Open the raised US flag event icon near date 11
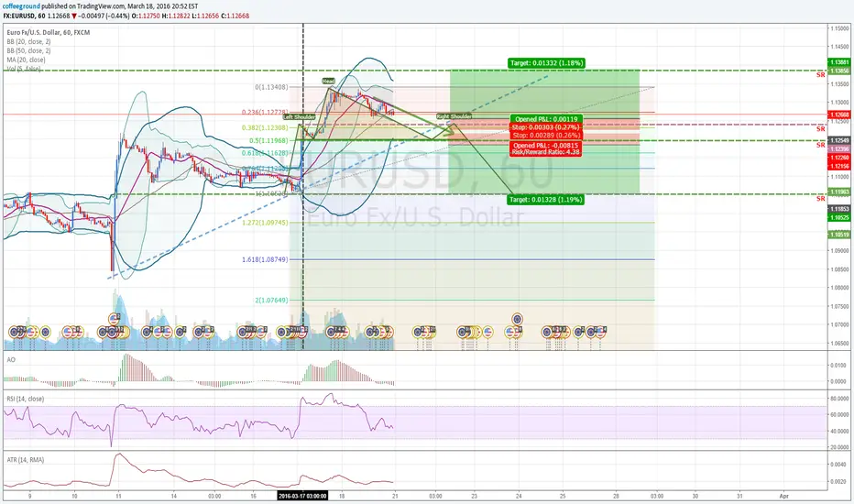The image size is (854, 504). pos(114,319)
